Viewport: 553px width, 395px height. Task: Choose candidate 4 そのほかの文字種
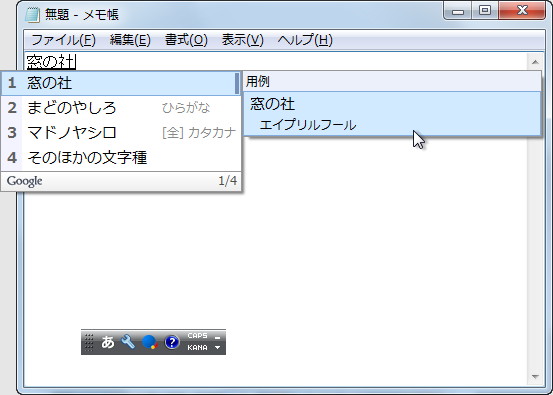point(121,157)
